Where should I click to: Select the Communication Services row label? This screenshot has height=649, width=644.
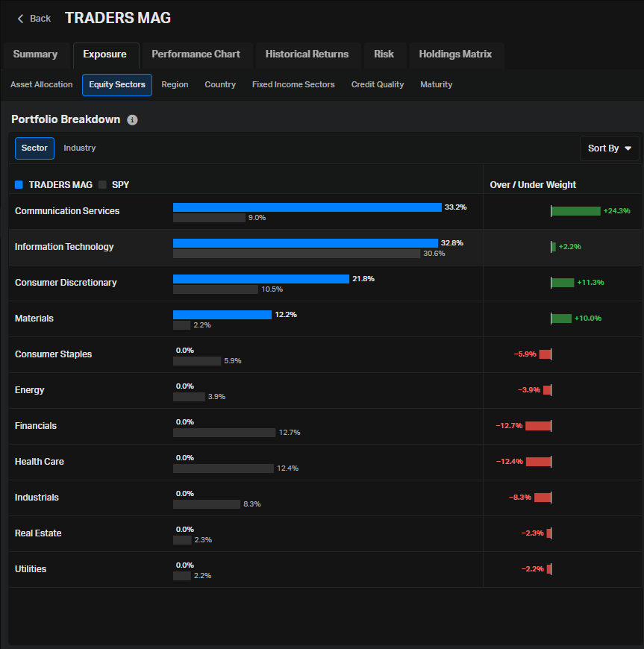pyautogui.click(x=67, y=211)
